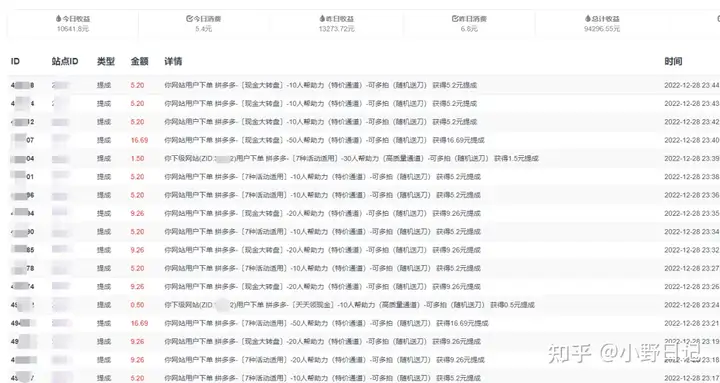The height and width of the screenshot is (383, 720).
Task: Click the 类型 column header
Action: click(x=106, y=61)
